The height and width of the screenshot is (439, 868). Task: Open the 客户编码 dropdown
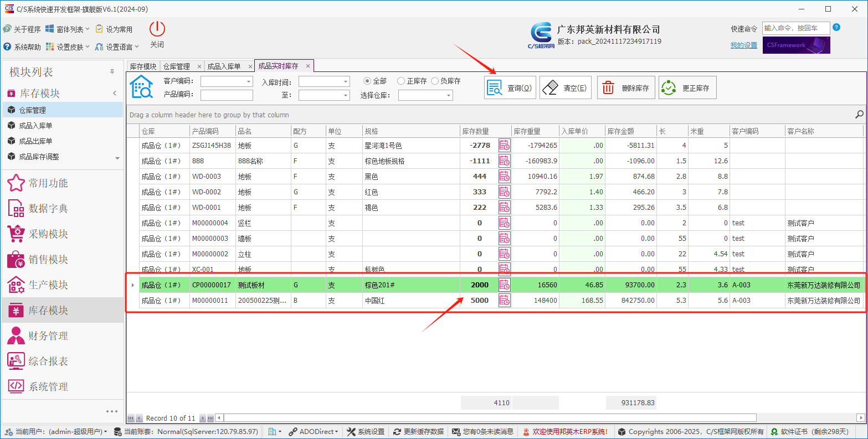[249, 81]
